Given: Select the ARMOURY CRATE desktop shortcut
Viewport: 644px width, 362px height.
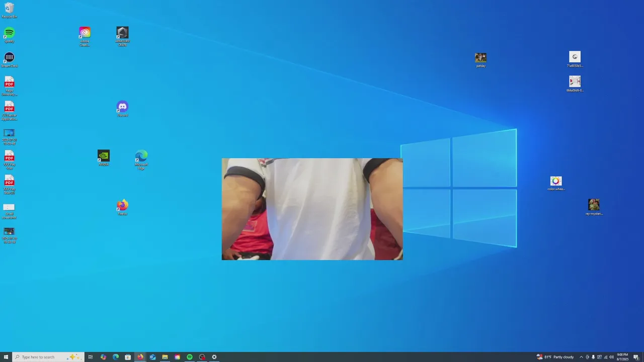Looking at the screenshot, I should coord(122,37).
